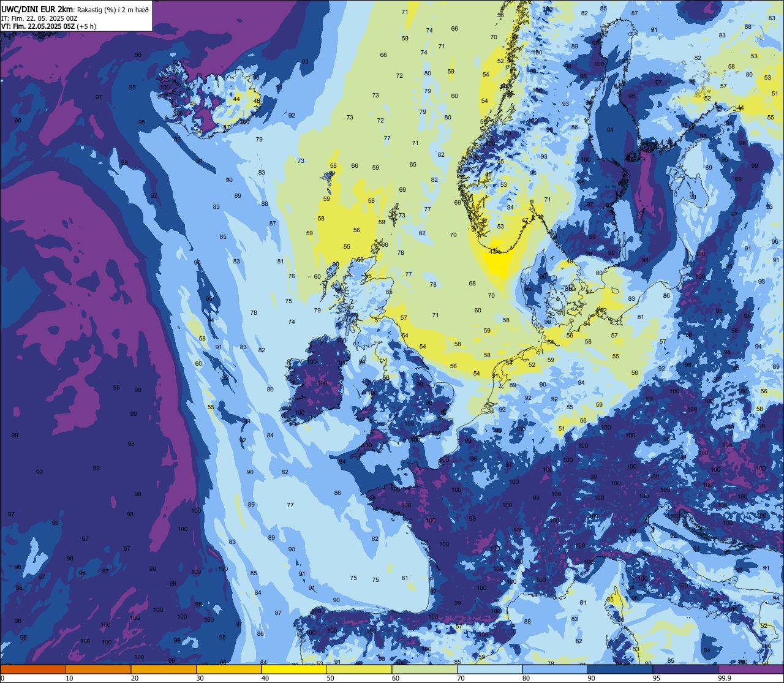The height and width of the screenshot is (683, 784).
Task: Click humidity value 35 over Corsica
Action: coord(610,600)
